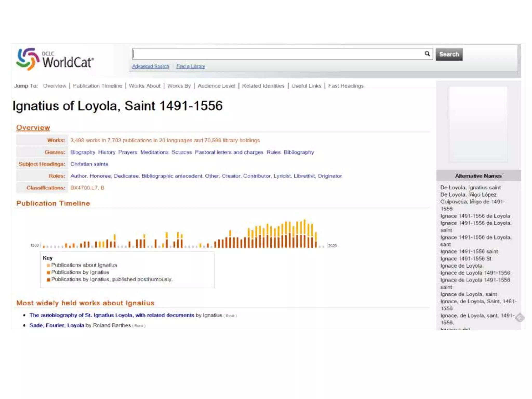
Task: Jump to Audience Level section
Action: click(x=216, y=86)
